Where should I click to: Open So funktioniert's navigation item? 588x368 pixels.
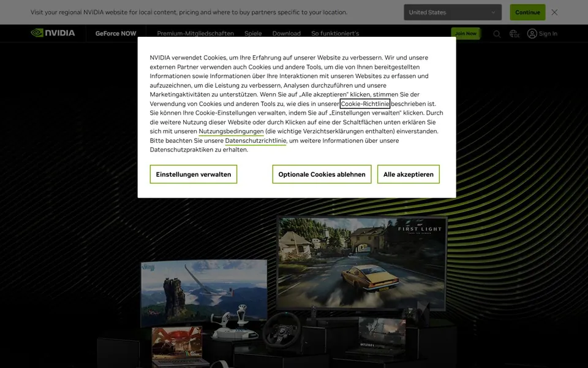pos(335,33)
